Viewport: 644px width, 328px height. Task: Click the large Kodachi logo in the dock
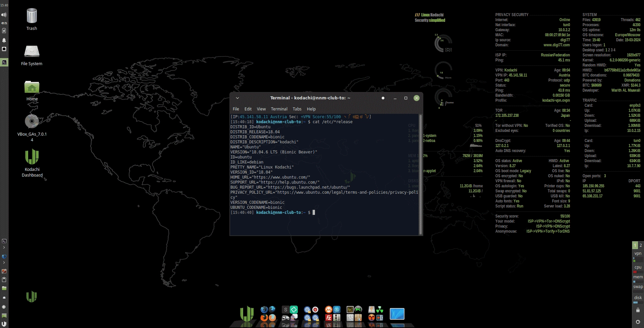pyautogui.click(x=247, y=314)
